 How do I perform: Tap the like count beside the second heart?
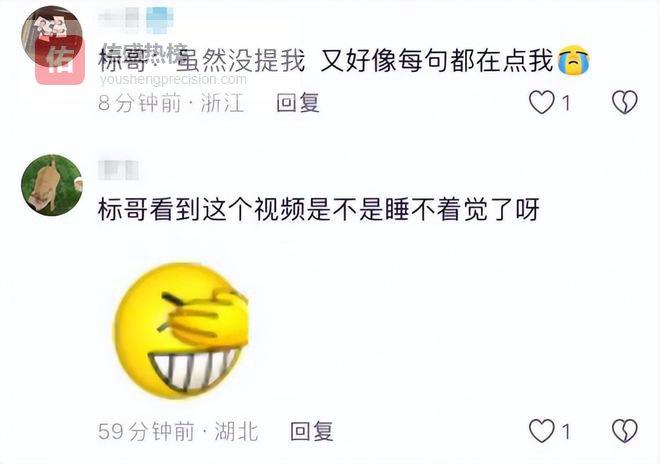coord(566,432)
